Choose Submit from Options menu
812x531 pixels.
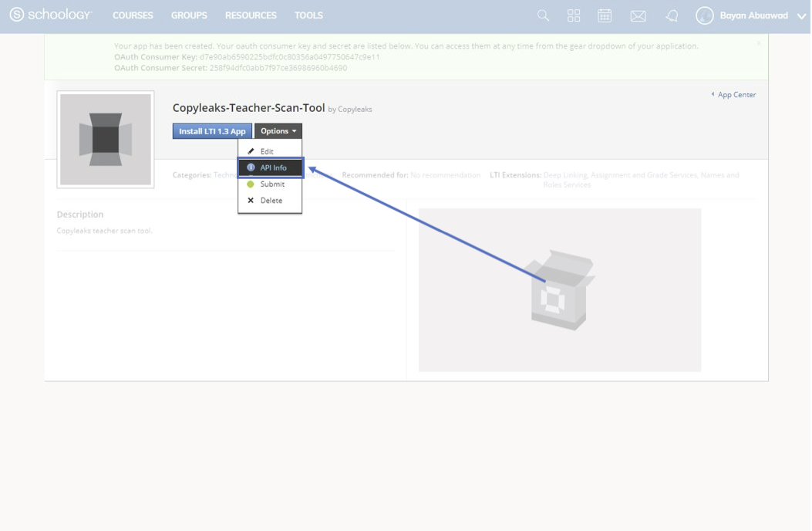click(x=270, y=184)
